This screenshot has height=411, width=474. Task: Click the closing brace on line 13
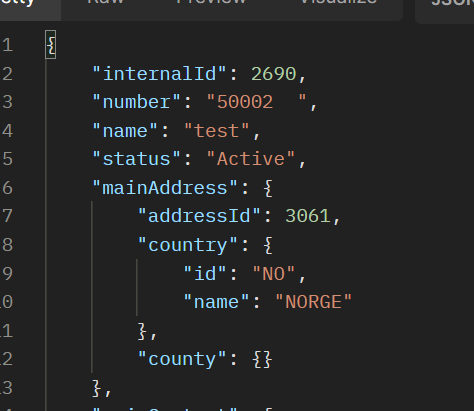point(97,388)
